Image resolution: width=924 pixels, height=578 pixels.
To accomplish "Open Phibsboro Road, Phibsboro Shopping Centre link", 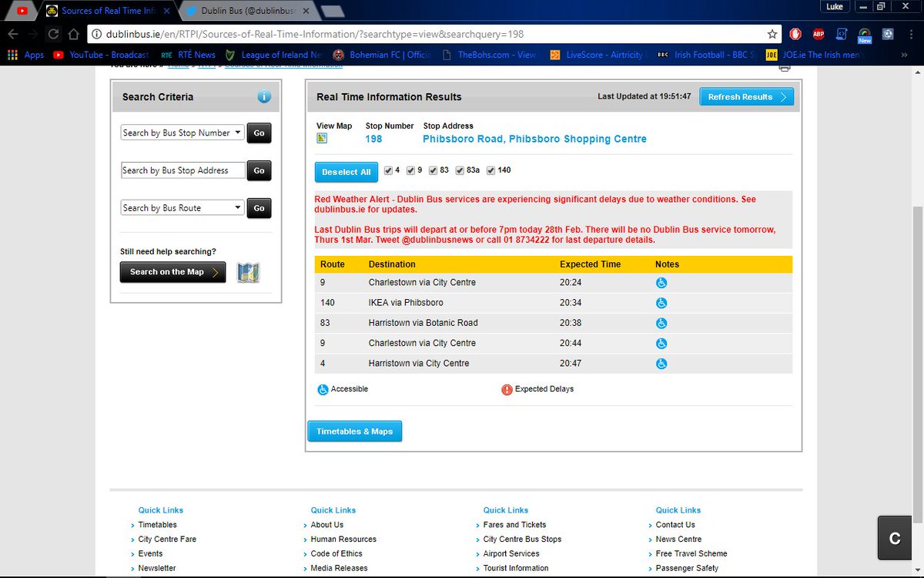I will [534, 139].
